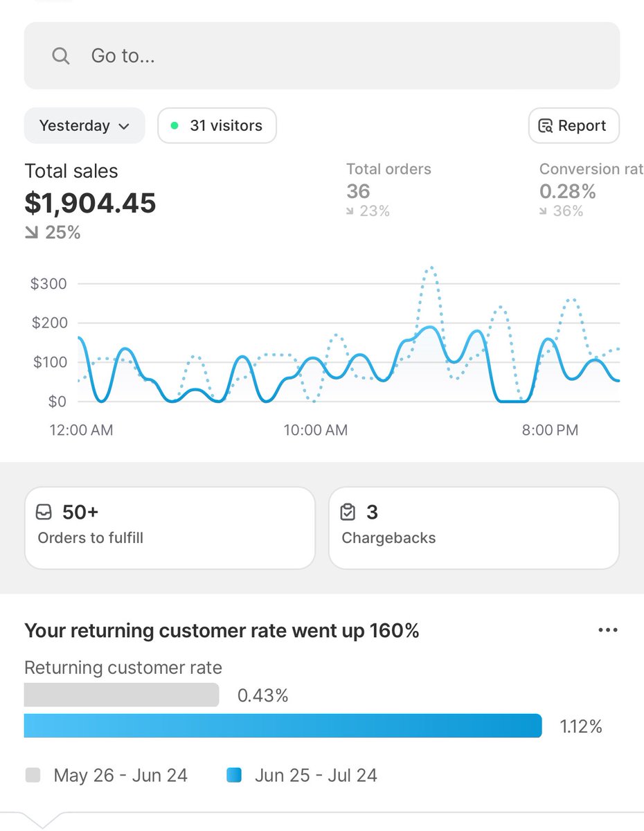Click the gray May 26 - Jun 24 legend swatch
This screenshot has width=644, height=831.
33,775
